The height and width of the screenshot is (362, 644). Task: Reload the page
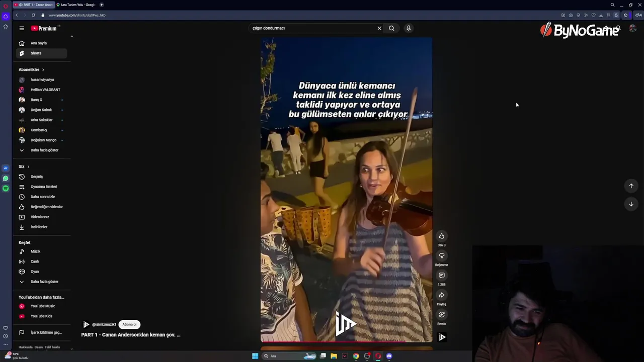(x=33, y=15)
